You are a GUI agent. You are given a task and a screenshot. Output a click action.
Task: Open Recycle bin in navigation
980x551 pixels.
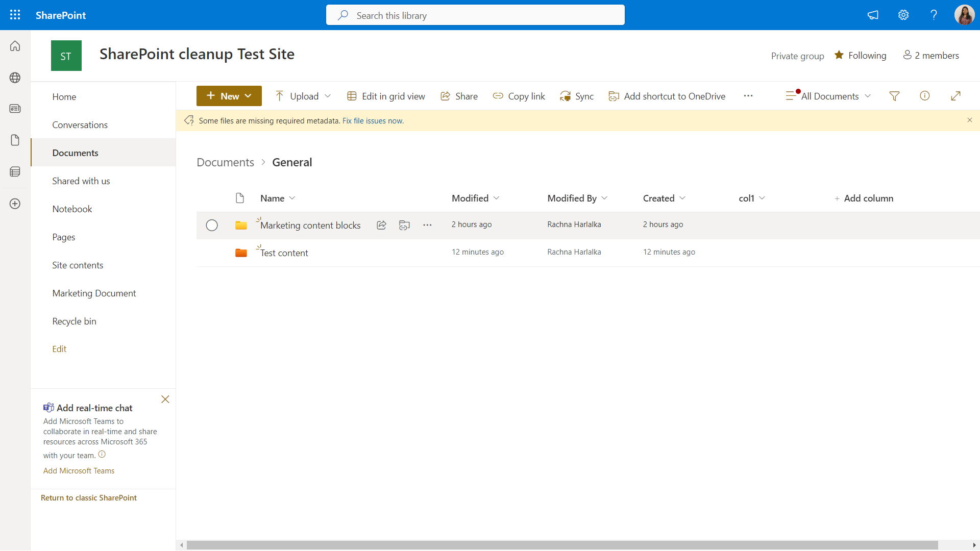(74, 321)
